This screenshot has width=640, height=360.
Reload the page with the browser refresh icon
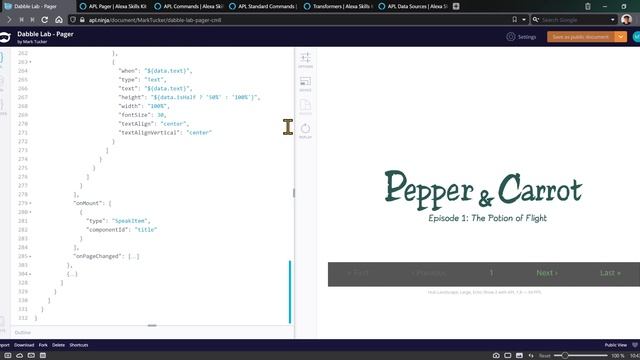(44, 20)
